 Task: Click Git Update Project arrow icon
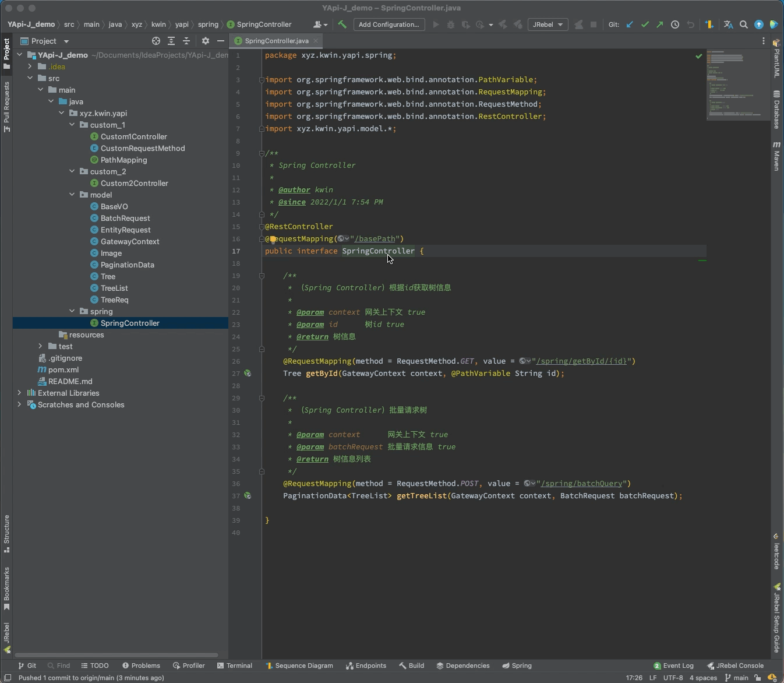coord(630,24)
